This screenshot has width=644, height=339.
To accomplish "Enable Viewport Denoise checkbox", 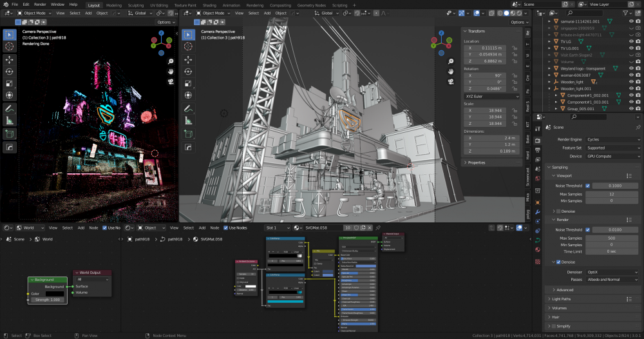I will coord(558,211).
